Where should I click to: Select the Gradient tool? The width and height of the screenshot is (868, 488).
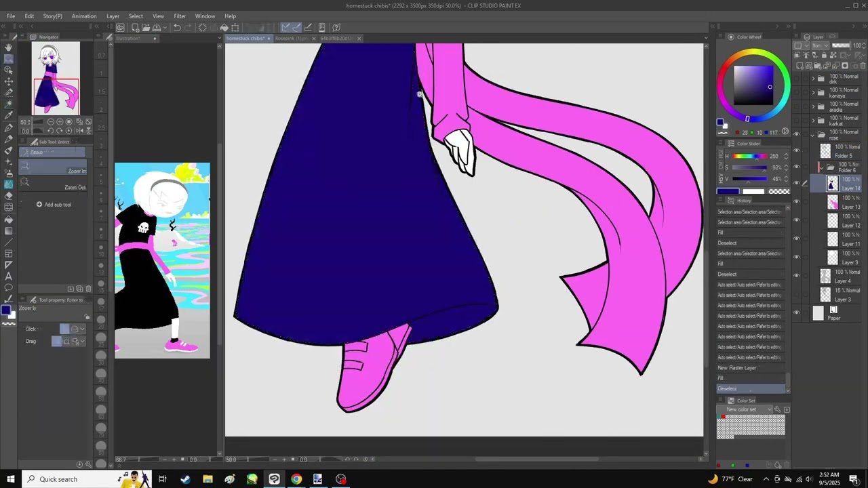point(9,231)
